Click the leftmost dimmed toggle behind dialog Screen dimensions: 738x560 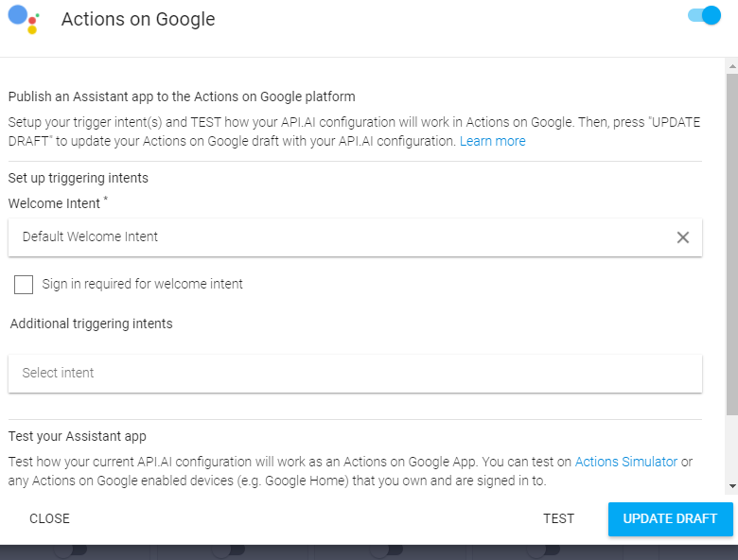pos(70,550)
